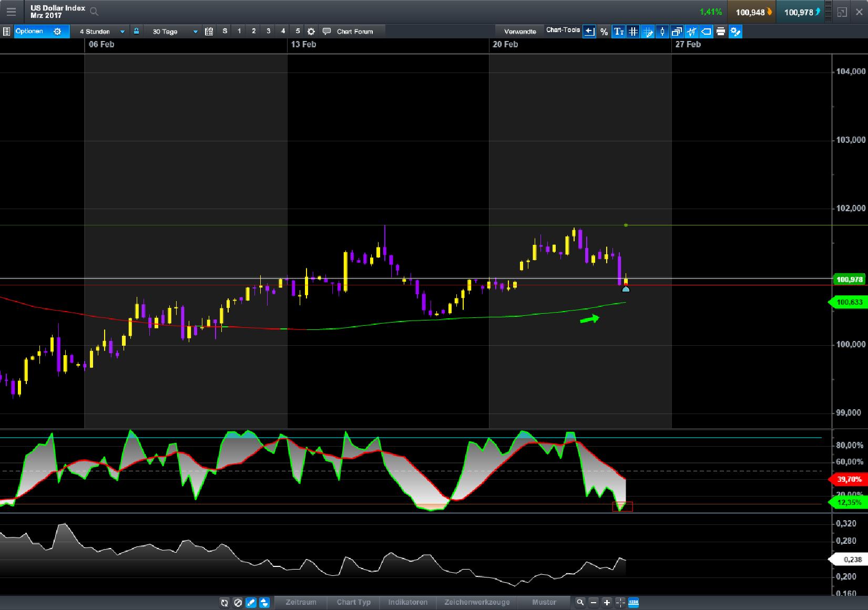
Task: Select the Zeichenwerkzeuge menu
Action: (477, 603)
